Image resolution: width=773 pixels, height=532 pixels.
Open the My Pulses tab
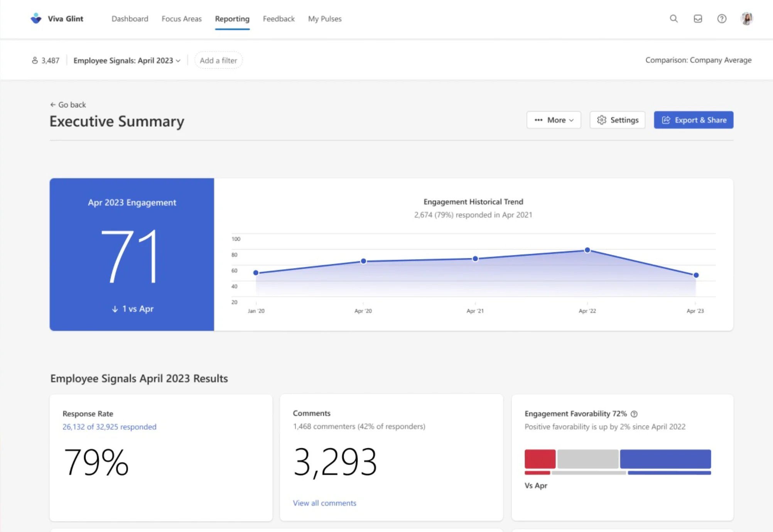pyautogui.click(x=324, y=19)
